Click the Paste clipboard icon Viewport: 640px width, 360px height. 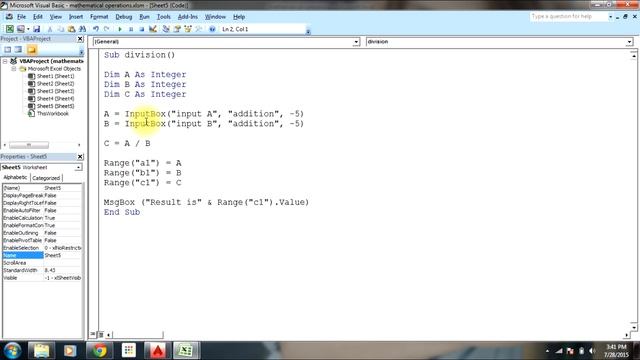(71, 29)
